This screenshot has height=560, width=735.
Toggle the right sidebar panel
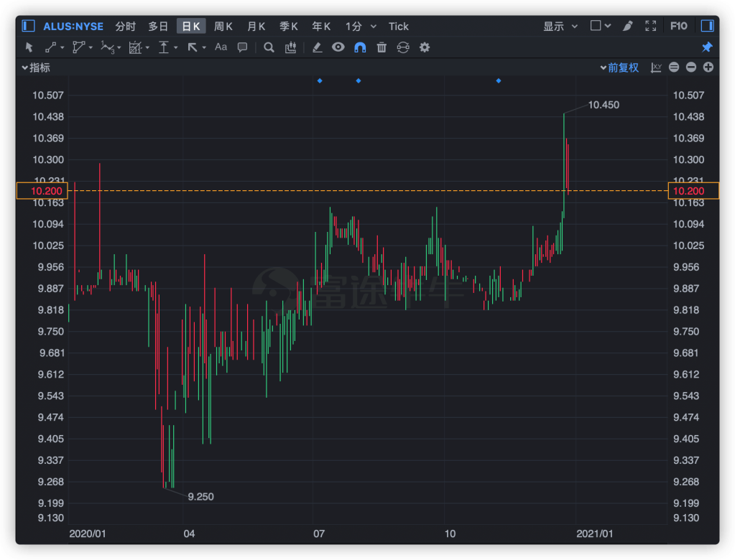(x=707, y=26)
